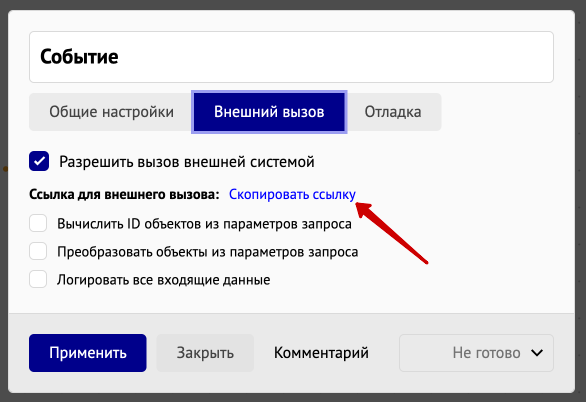
Task: Click the 'Вычислить ID объектов из параметров запроса' label
Action: 204,224
